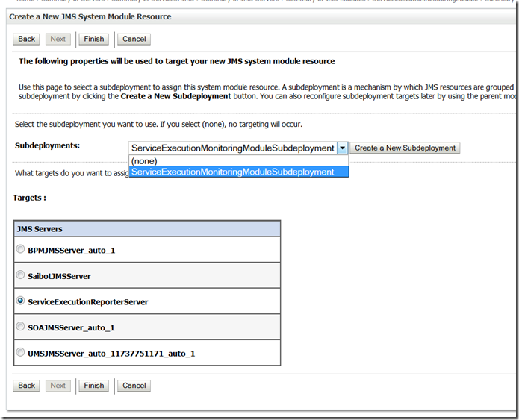
Task: Click the UMSJMSServer_auto_11737751171_auto_1 label text
Action: (x=111, y=354)
